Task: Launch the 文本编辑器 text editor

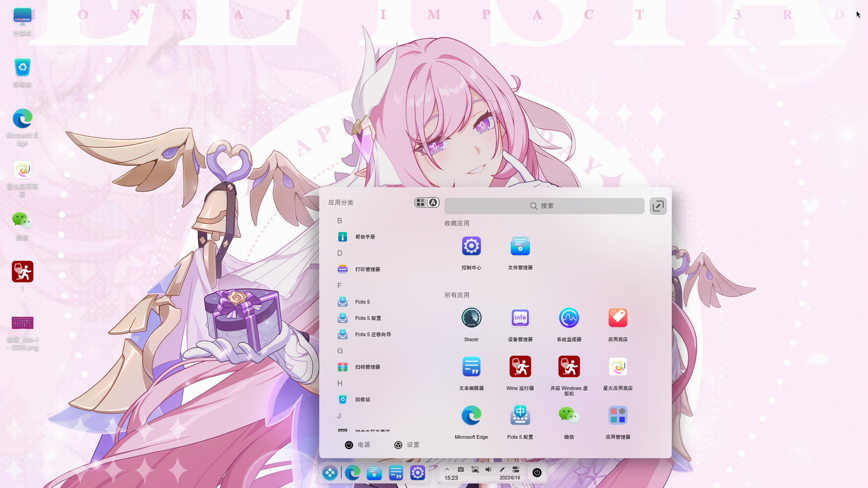Action: coord(471,372)
